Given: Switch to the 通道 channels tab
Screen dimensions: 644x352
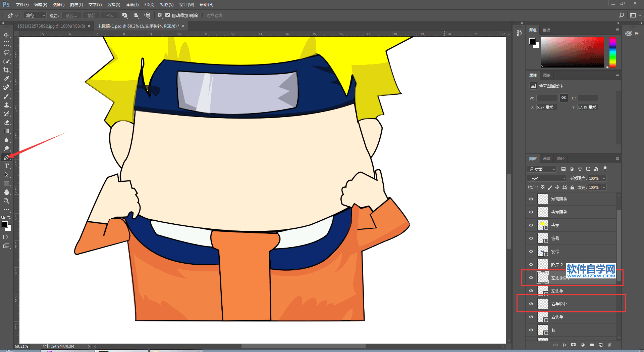Looking at the screenshot, I should (547, 159).
